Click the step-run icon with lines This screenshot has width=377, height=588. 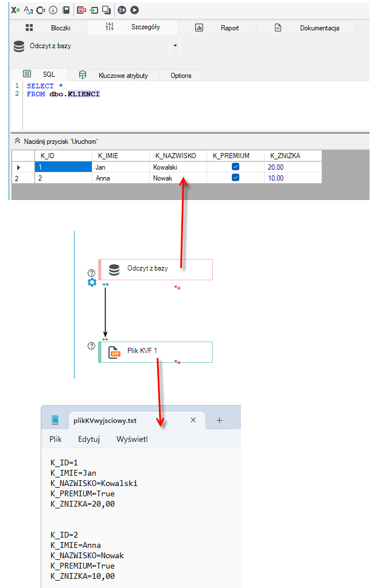point(122,10)
